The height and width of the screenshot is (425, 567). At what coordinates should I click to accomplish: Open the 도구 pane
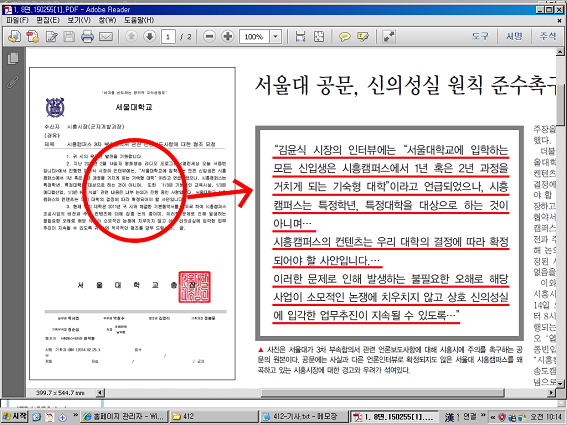(480, 36)
